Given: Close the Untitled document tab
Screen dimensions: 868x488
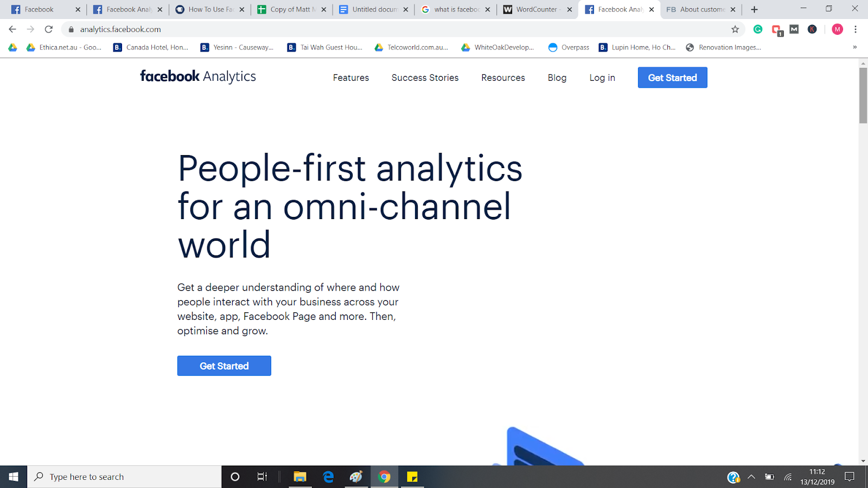Looking at the screenshot, I should [406, 9].
